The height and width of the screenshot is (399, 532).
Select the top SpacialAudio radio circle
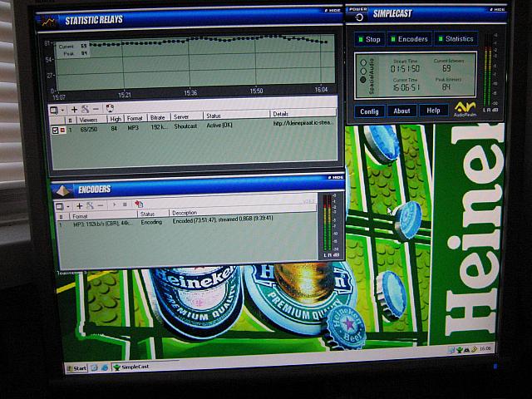[x=363, y=63]
